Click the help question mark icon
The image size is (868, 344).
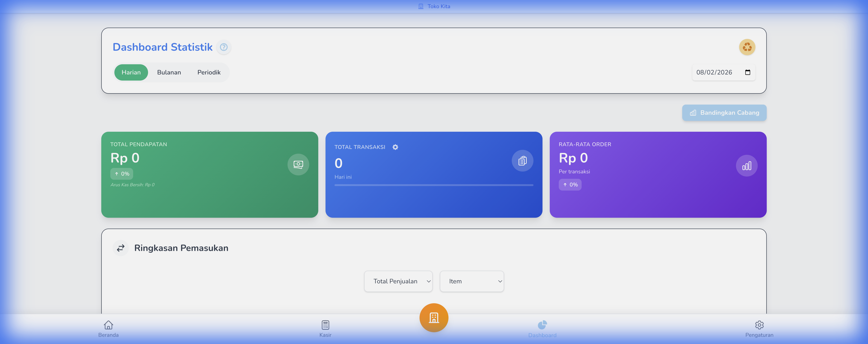223,47
